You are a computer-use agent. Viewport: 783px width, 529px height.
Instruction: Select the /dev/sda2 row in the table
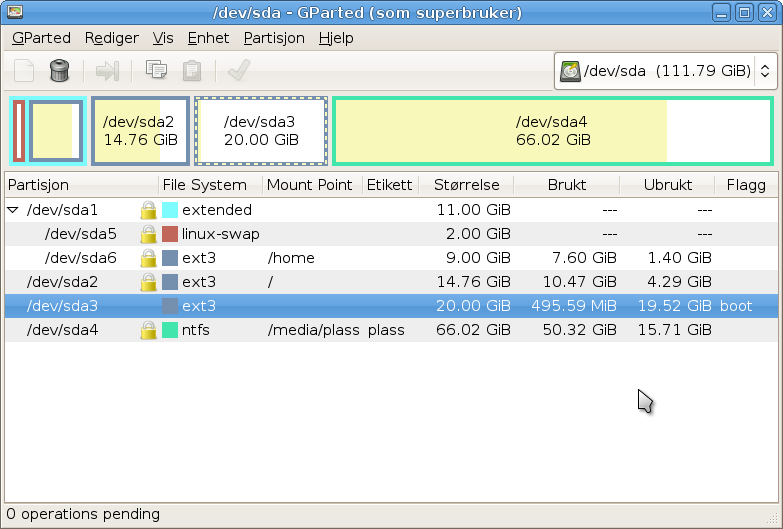tap(392, 282)
